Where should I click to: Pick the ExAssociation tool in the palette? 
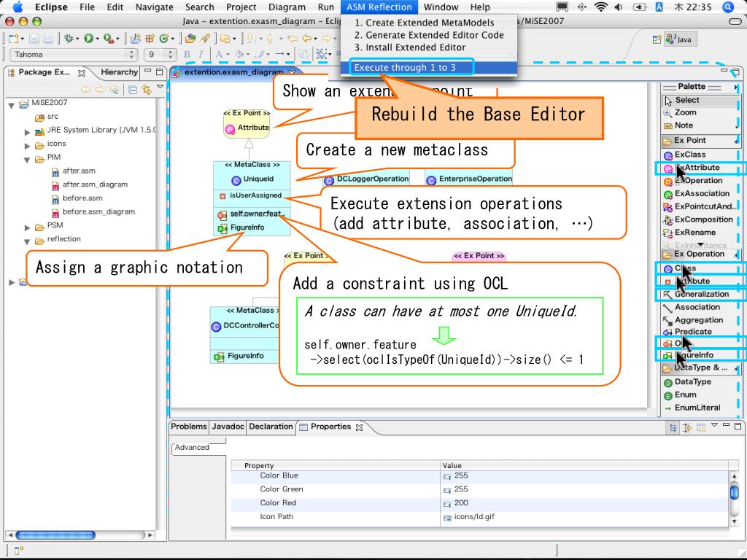click(x=701, y=194)
